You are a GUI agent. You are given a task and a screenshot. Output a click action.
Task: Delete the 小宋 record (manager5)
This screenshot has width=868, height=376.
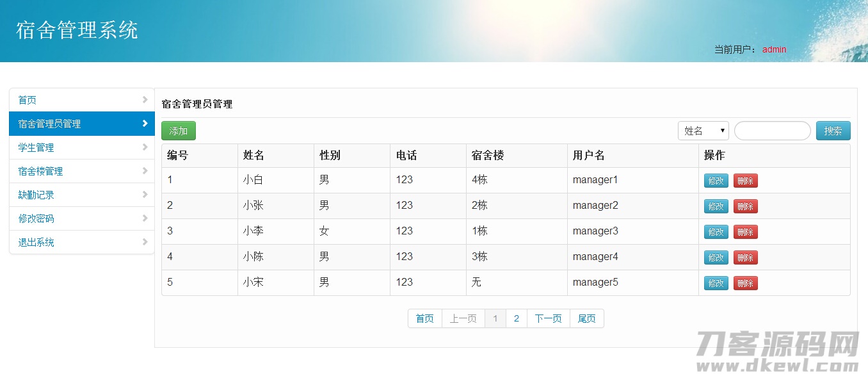pos(745,283)
